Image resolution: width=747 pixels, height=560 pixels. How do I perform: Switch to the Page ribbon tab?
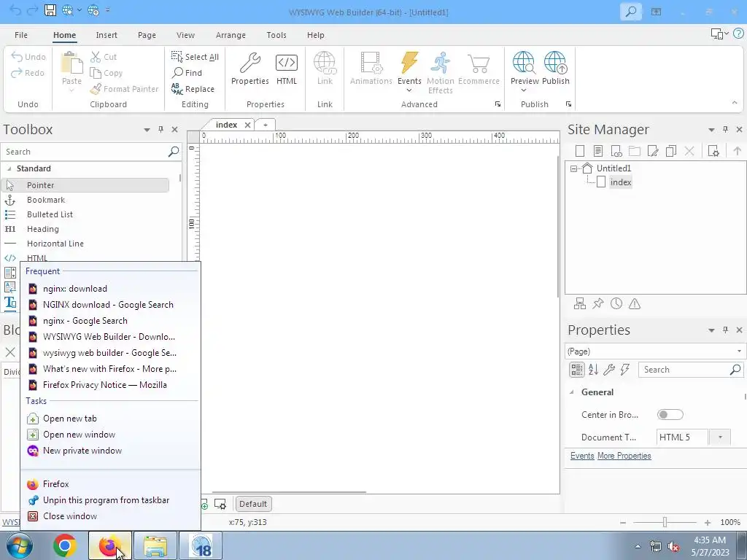point(147,35)
